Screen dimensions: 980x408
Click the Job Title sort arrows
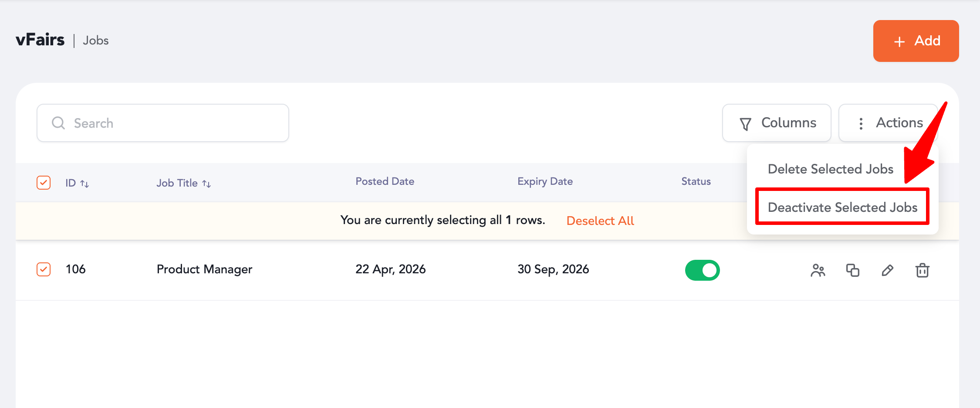[x=206, y=184]
